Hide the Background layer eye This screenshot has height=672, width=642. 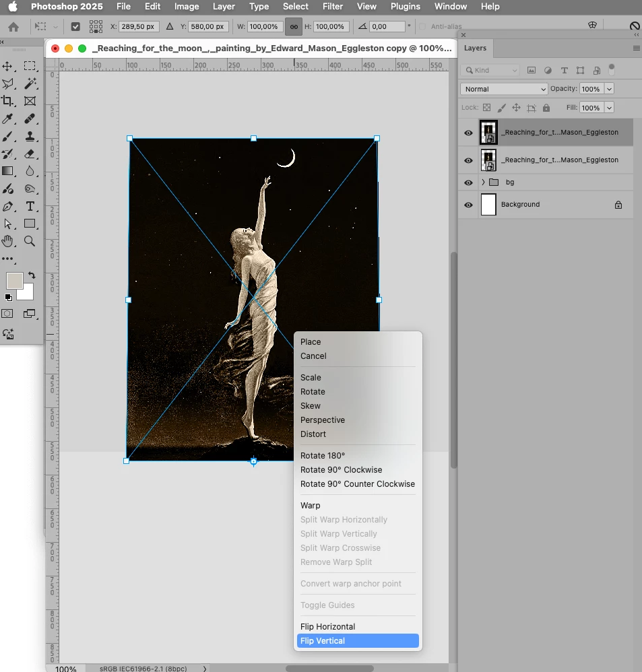point(468,205)
